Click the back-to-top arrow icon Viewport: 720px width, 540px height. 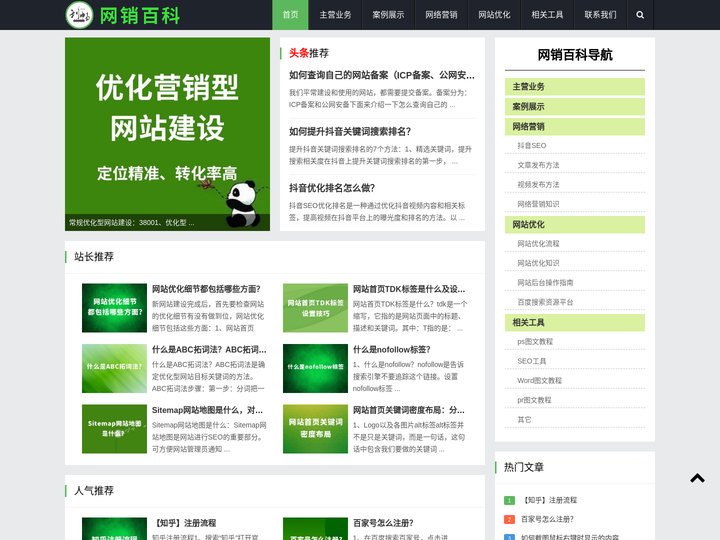[697, 478]
